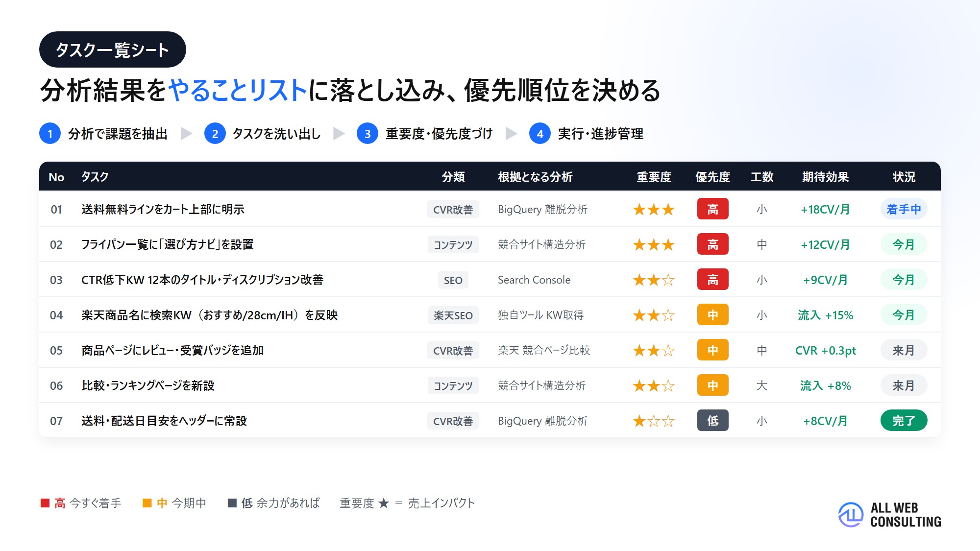Click the arrow after タスクを洗い出し
This screenshot has width=980, height=551.
tap(339, 134)
